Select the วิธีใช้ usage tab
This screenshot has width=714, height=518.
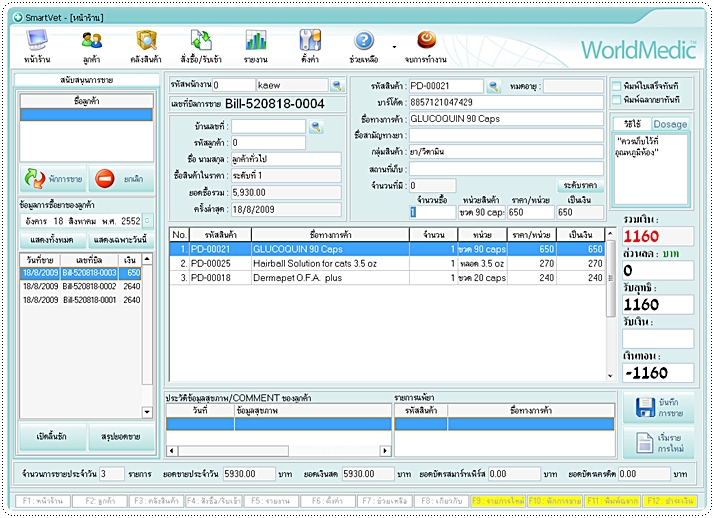(x=632, y=124)
